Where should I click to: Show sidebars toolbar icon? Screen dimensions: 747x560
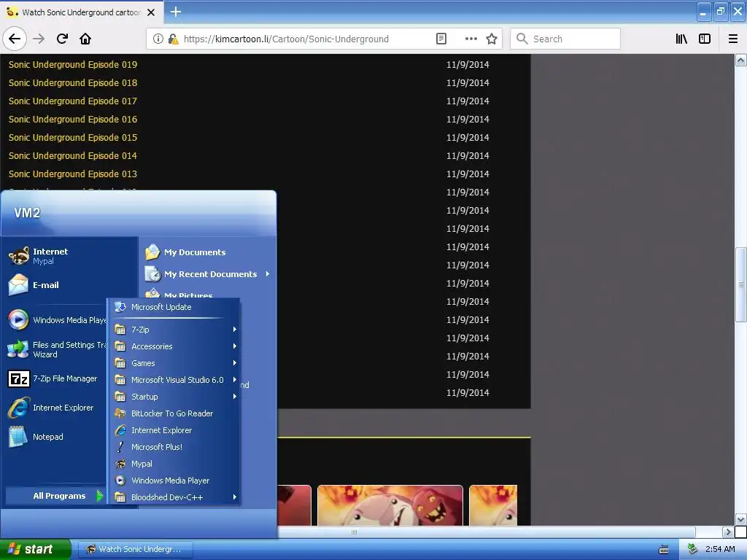[x=705, y=39]
